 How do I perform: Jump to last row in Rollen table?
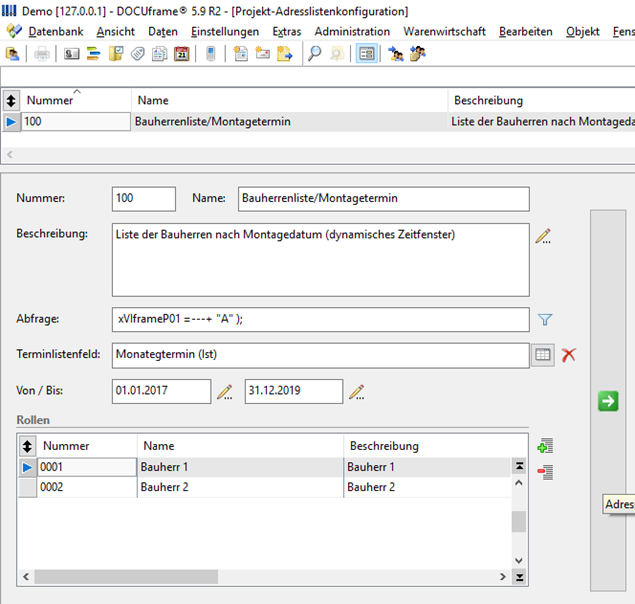pyautogui.click(x=519, y=577)
